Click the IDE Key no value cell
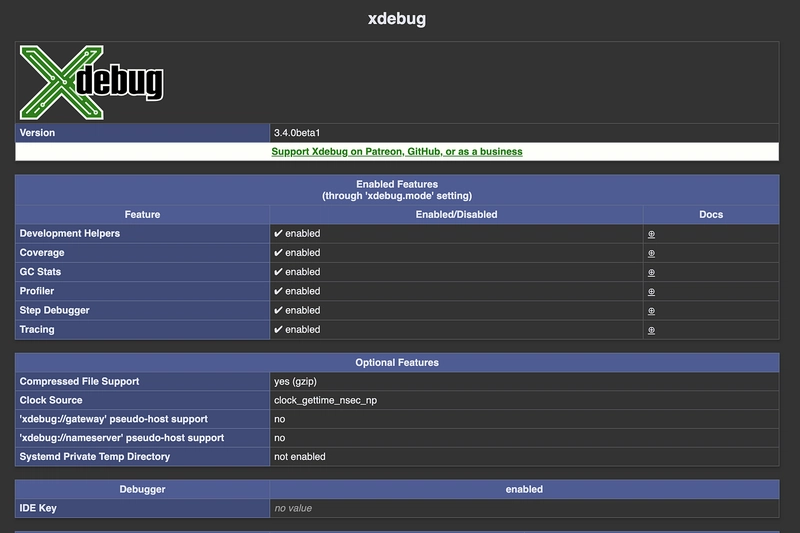 [524, 509]
